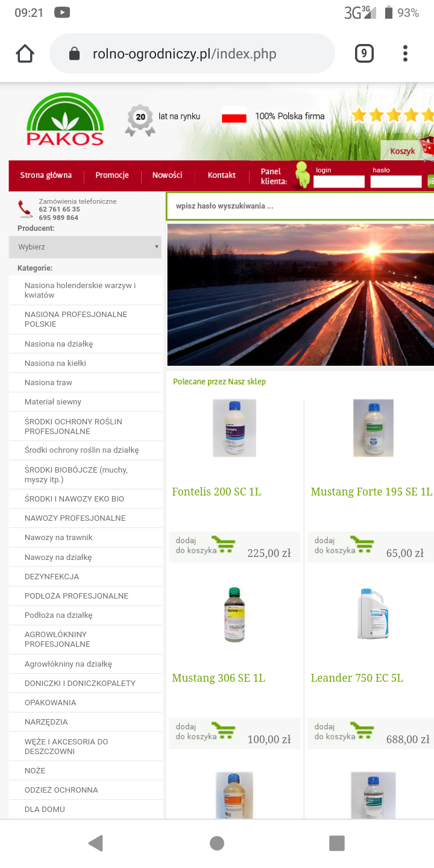Click the Mustang 306 SE product thumbnail
434x868 pixels.
[234, 614]
